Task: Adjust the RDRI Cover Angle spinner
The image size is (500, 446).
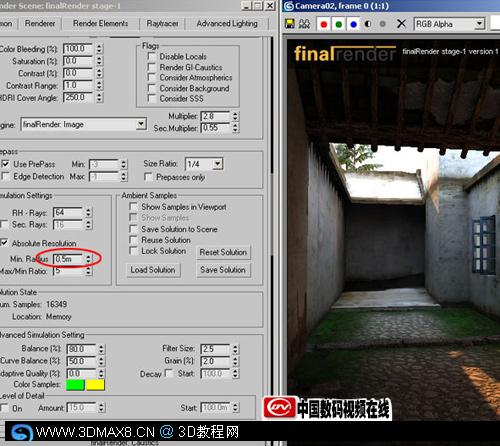Action: [x=99, y=98]
